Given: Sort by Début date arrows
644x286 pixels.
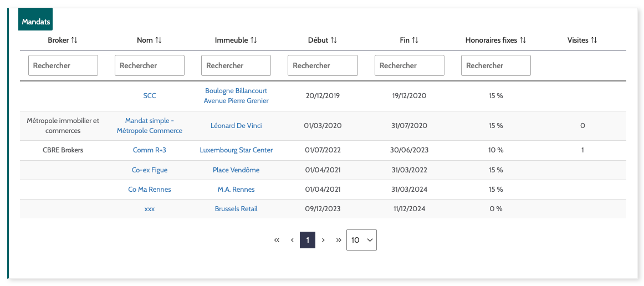Looking at the screenshot, I should [334, 40].
